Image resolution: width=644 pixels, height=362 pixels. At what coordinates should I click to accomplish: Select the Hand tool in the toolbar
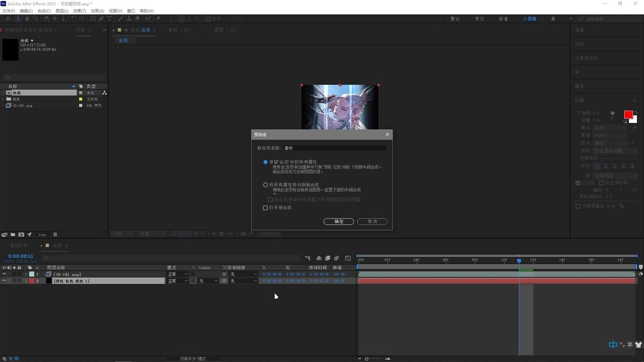pyautogui.click(x=27, y=19)
